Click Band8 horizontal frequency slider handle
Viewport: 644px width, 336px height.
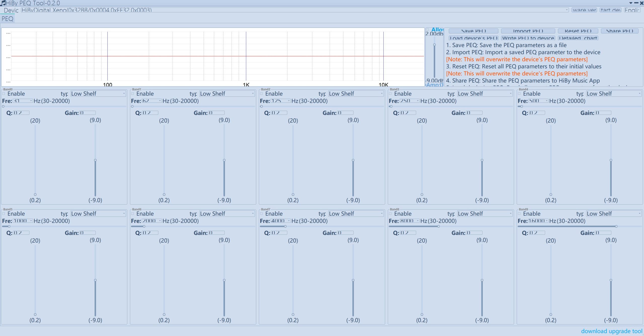438,226
